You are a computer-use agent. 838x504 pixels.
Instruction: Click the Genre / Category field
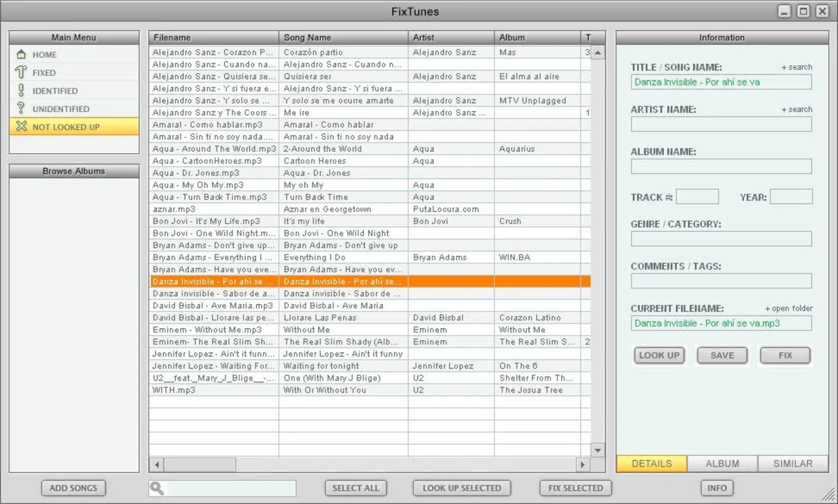721,239
